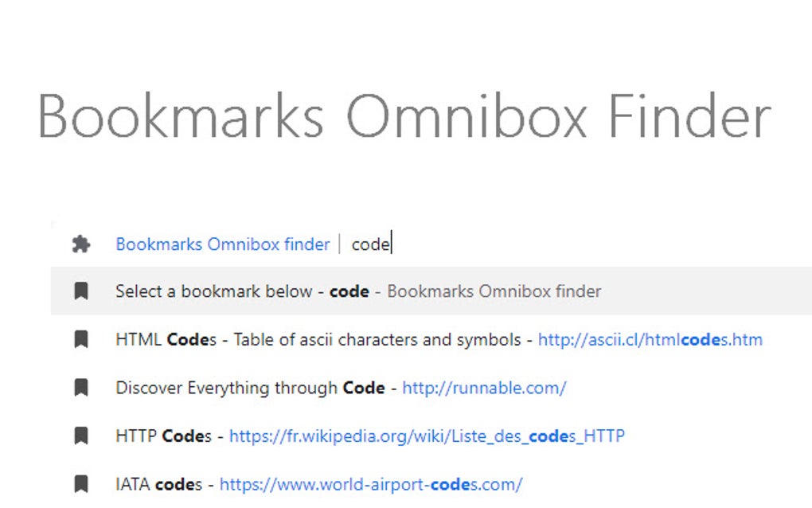The image size is (812, 508).
Task: Choose the 'IATA codes' suggestion title
Action: point(159,483)
